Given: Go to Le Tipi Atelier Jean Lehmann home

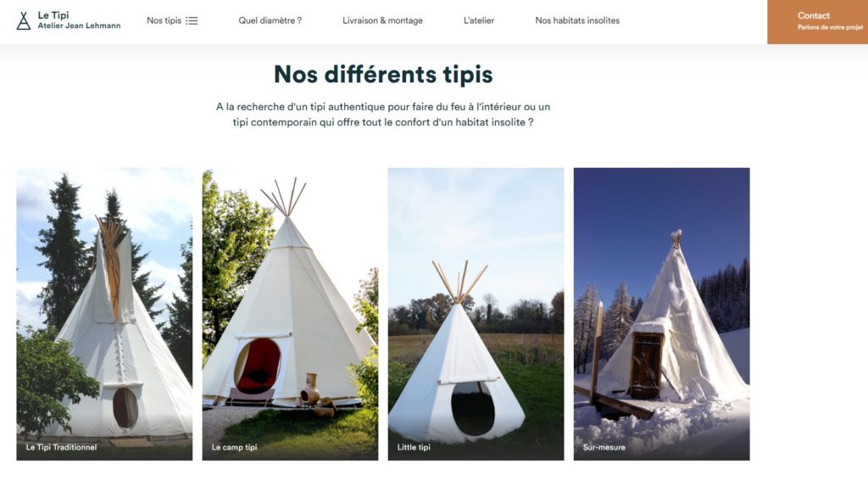Looking at the screenshot, I should [x=69, y=20].
